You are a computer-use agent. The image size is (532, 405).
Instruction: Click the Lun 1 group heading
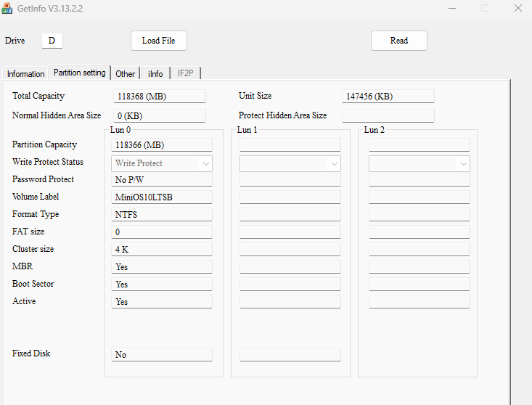(x=247, y=130)
